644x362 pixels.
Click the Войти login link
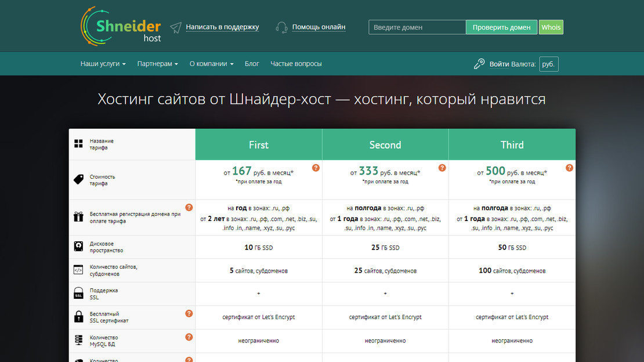[500, 64]
